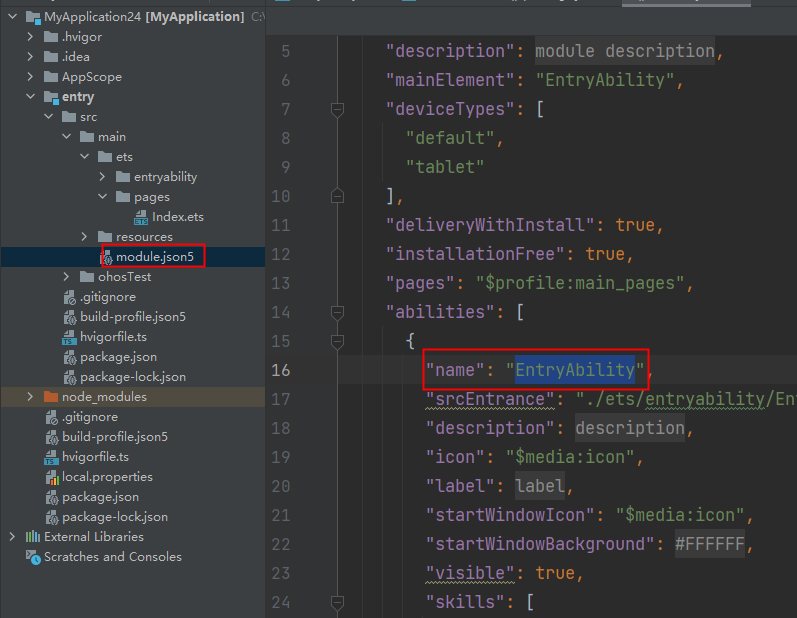Click "$profile:main_pages" value
Screen dimensions: 797x618
[x=580, y=283]
